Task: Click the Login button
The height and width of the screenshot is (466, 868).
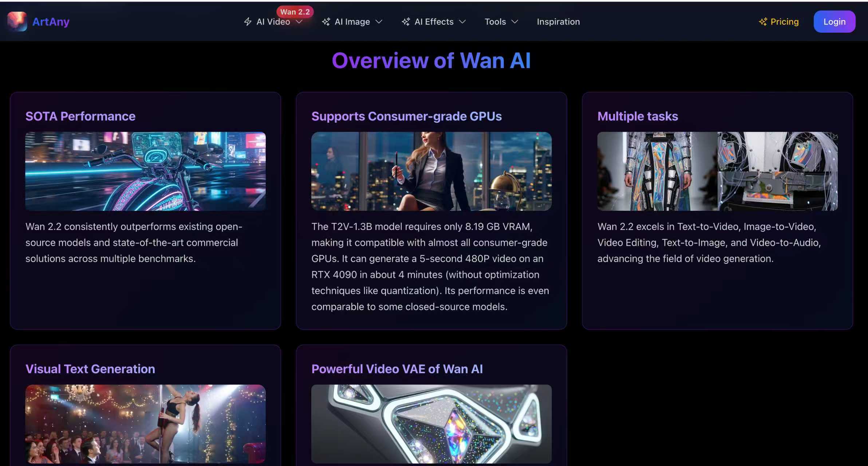Action: coord(834,21)
